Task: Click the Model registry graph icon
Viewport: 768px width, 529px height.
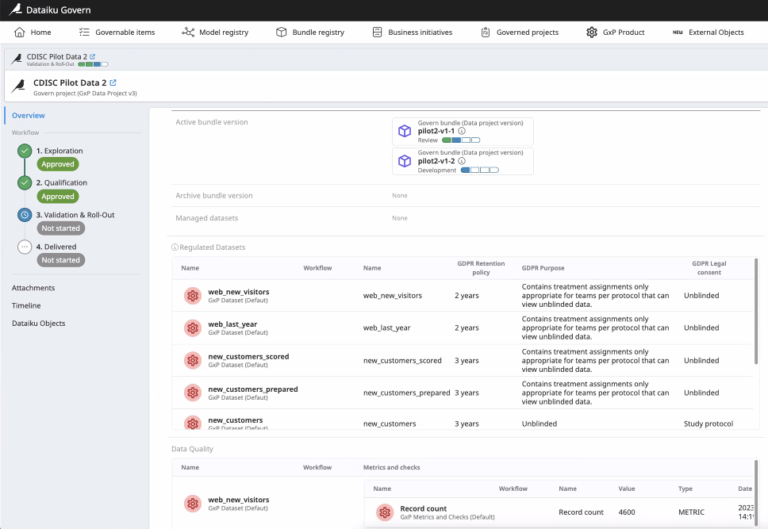Action: click(x=188, y=32)
